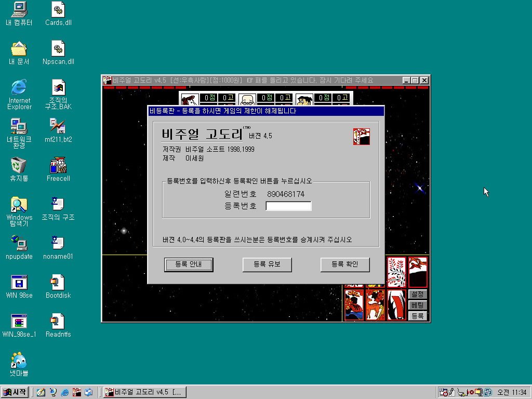The height and width of the screenshot is (399, 532).
Task: Click quick launch notepad pencil icon
Action: pos(41,392)
